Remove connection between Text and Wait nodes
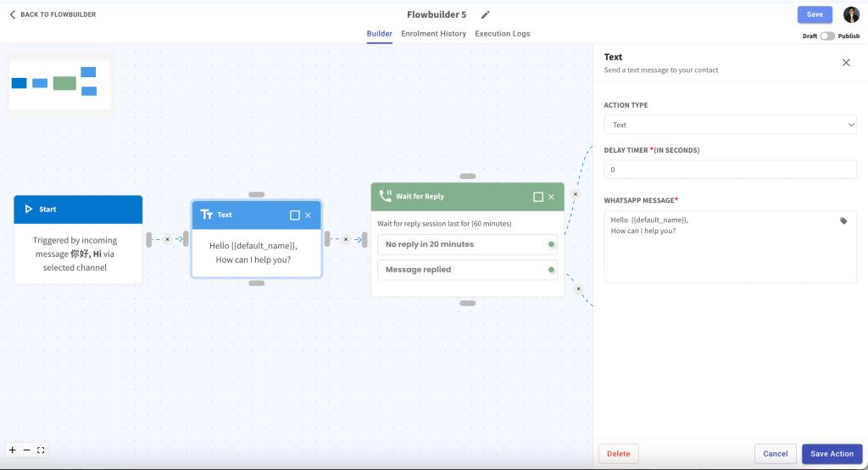The height and width of the screenshot is (470, 868). (x=346, y=239)
